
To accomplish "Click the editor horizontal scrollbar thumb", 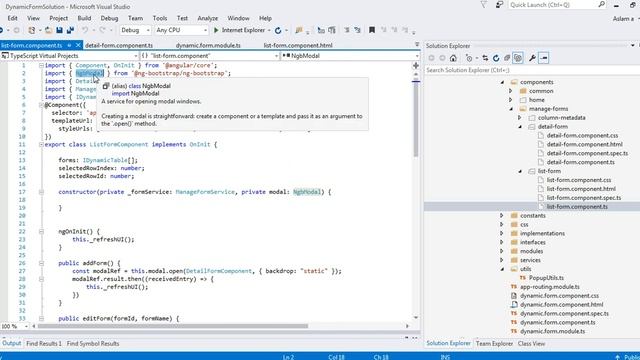I will click(x=172, y=326).
